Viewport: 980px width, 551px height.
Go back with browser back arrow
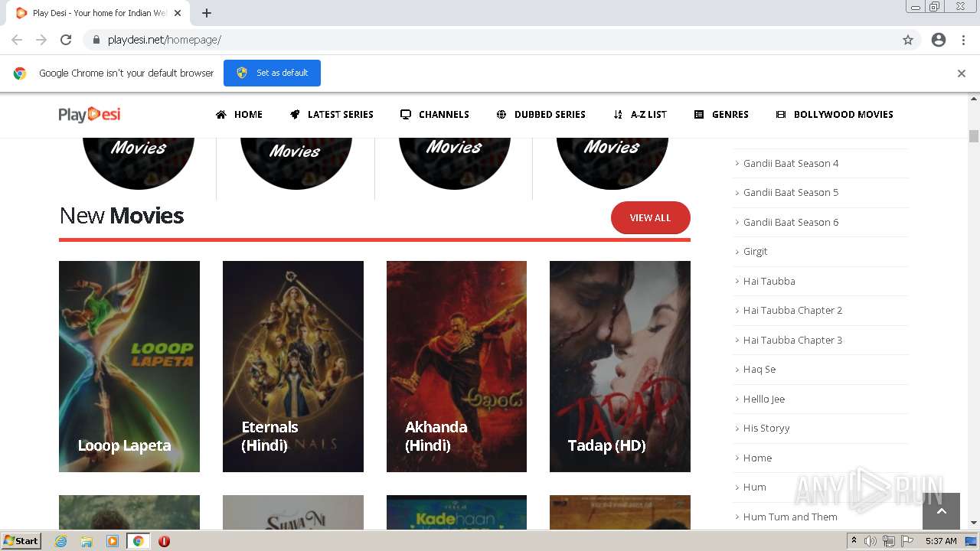[17, 40]
